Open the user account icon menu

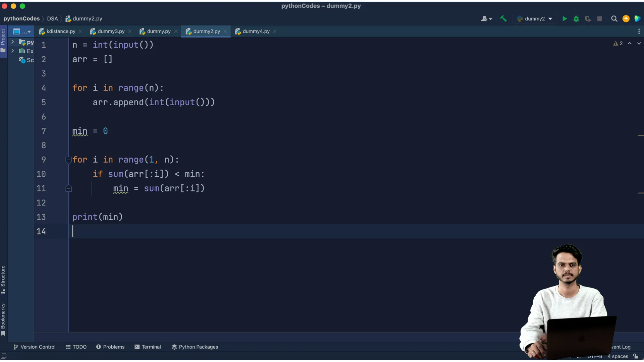coord(486,19)
